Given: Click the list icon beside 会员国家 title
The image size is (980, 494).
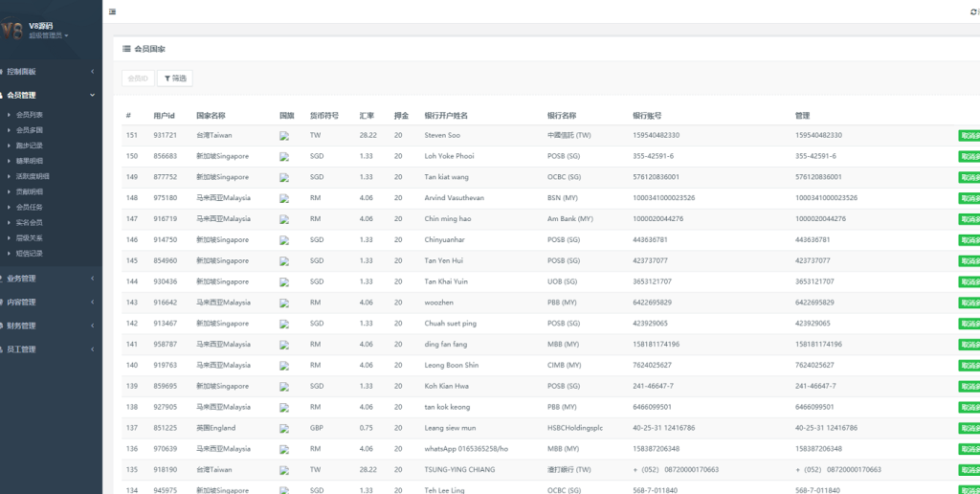Looking at the screenshot, I should (x=126, y=49).
